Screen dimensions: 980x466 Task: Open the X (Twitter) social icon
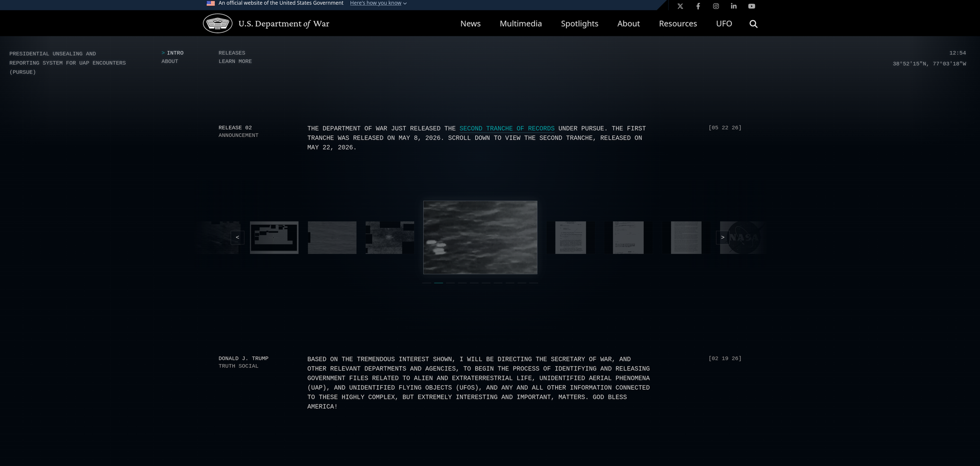[680, 6]
